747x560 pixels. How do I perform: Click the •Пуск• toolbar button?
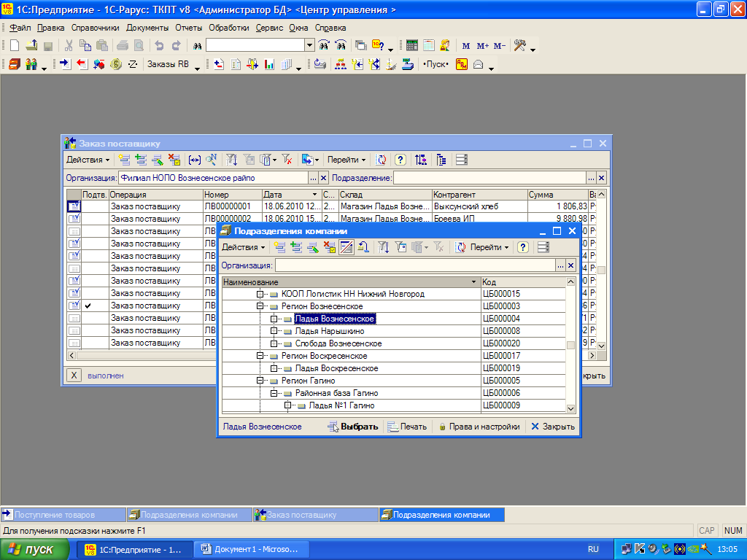click(436, 64)
